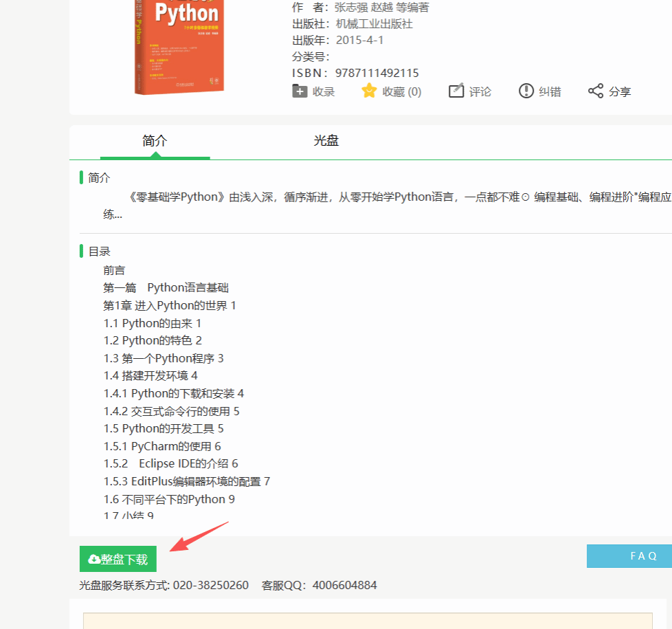The width and height of the screenshot is (672, 629).
Task: Click the 纠错 exclamation icon
Action: pos(526,91)
